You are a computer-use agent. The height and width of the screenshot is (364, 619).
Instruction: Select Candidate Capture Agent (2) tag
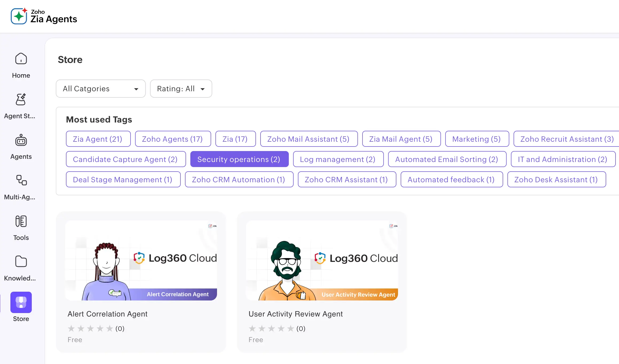[x=126, y=159]
